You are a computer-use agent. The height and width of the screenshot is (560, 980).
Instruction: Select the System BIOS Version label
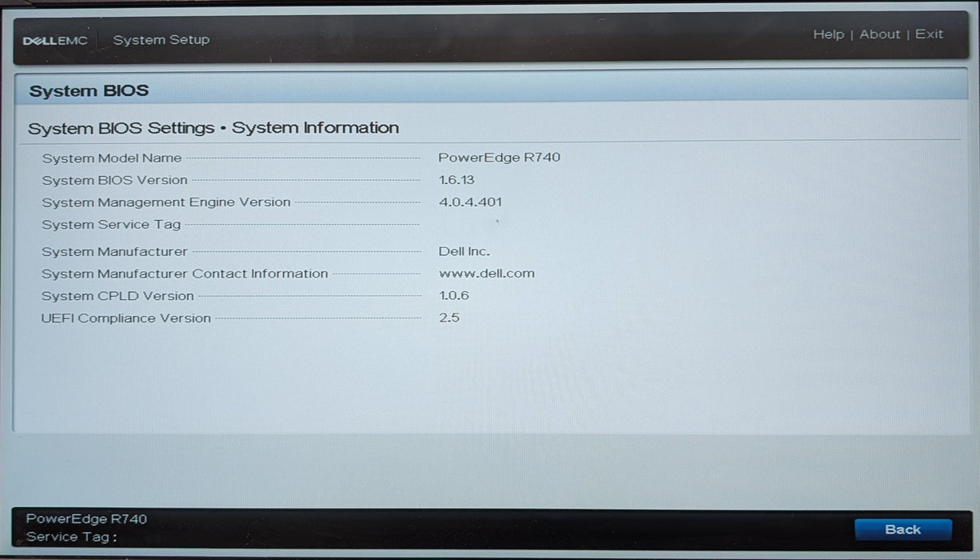(115, 180)
